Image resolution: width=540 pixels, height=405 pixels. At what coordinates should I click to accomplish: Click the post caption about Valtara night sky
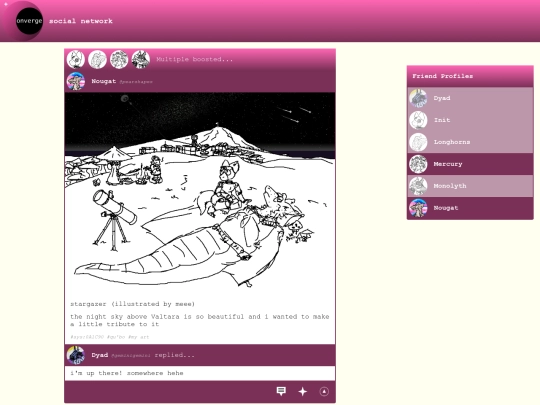pyautogui.click(x=200, y=320)
